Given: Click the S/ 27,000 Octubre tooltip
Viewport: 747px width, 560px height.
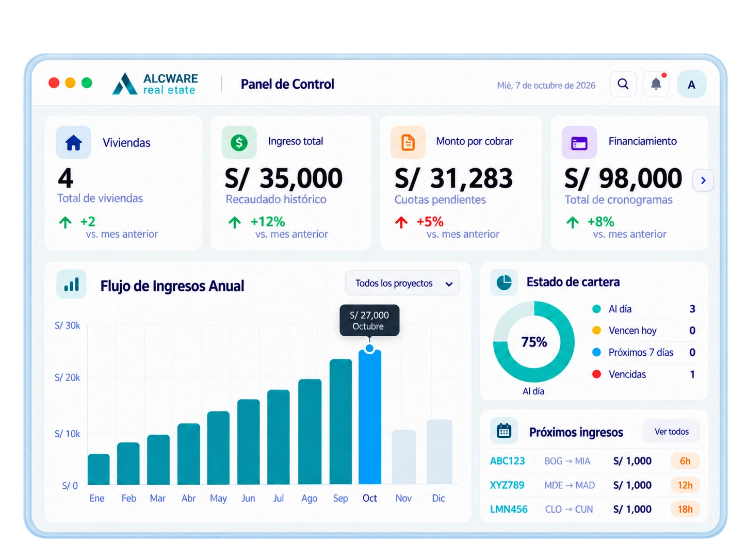Looking at the screenshot, I should [x=369, y=320].
